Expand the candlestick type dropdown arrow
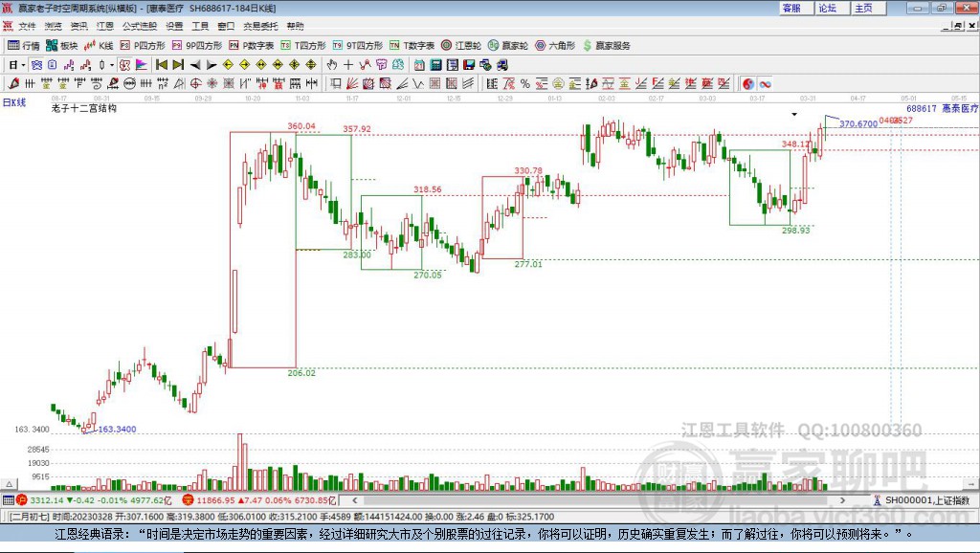 [x=112, y=65]
